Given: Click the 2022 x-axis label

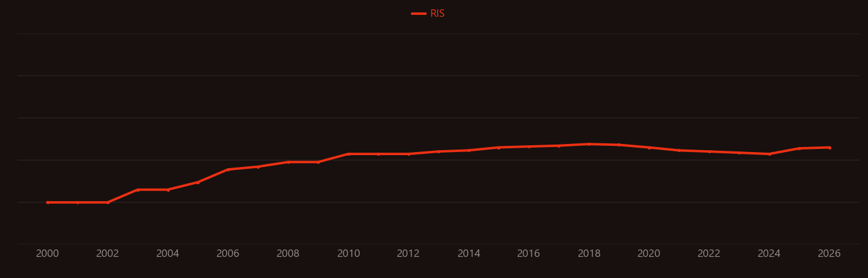Looking at the screenshot, I should pyautogui.click(x=709, y=254).
